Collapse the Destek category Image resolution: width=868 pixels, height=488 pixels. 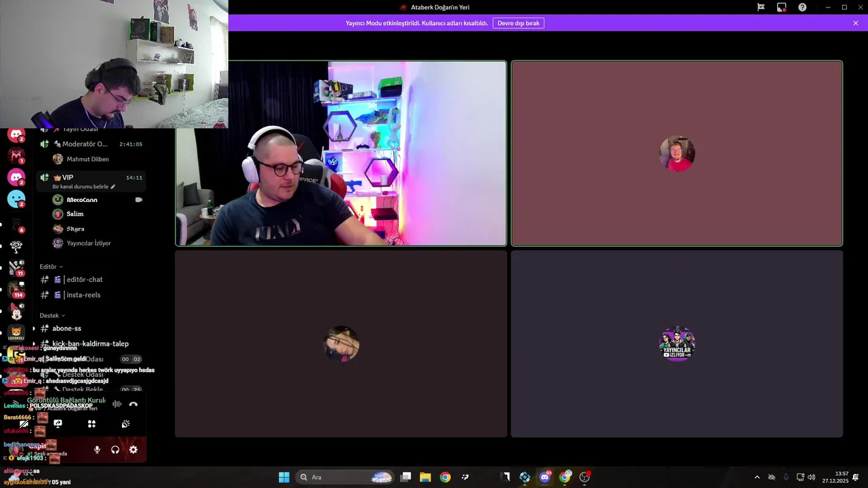point(52,315)
